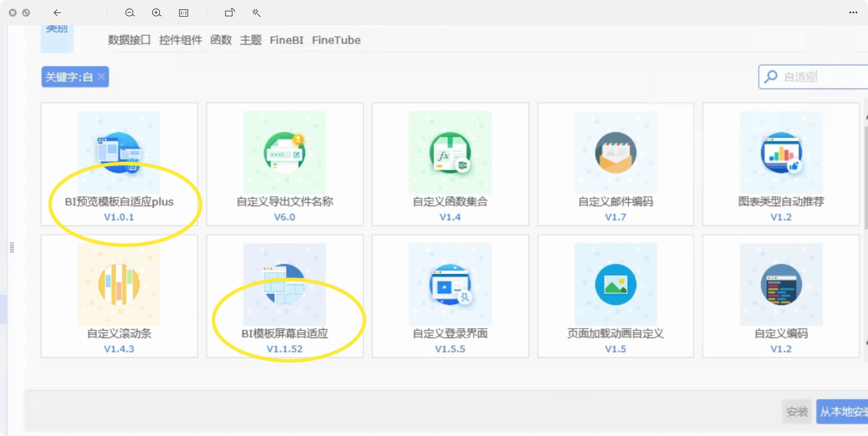The image size is (868, 436).
Task: Click the rotate image icon
Action: [230, 13]
